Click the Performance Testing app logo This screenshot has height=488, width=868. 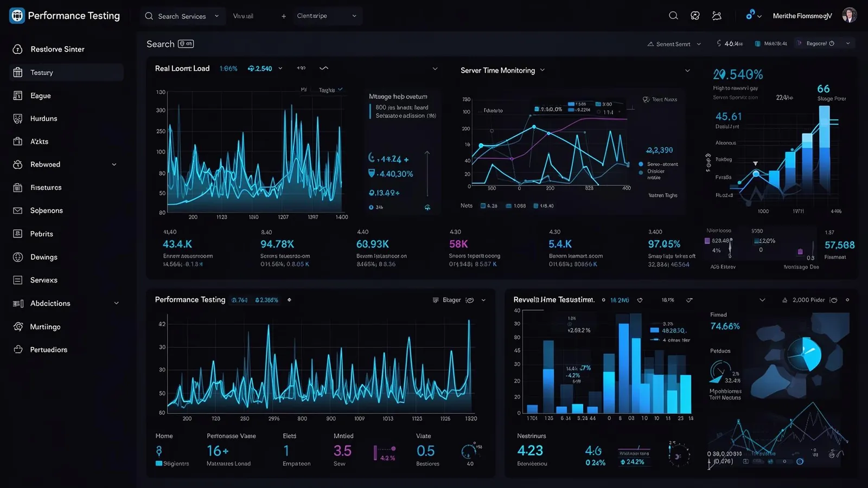pos(17,16)
